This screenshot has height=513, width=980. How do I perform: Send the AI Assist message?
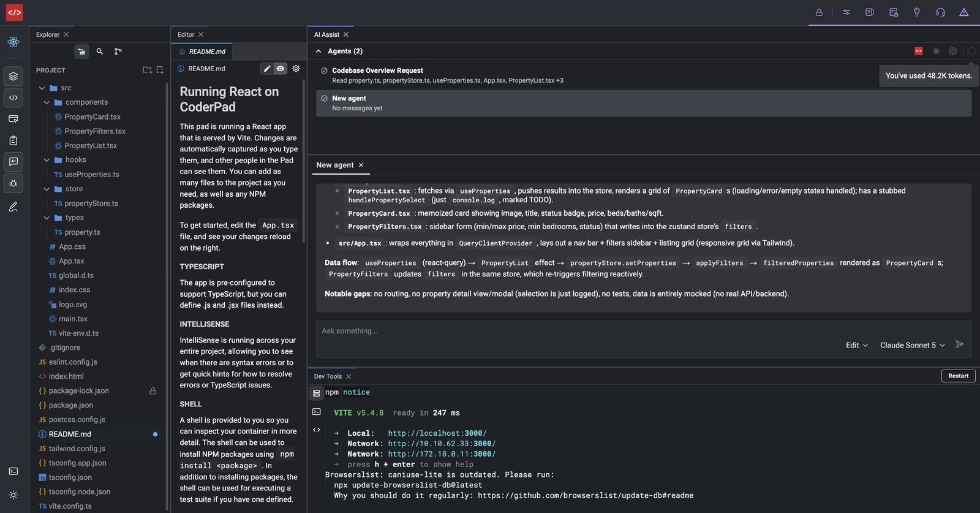tap(960, 344)
